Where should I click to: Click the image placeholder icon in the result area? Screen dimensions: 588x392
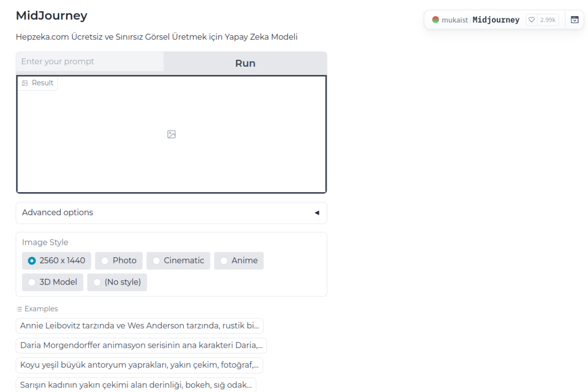171,134
